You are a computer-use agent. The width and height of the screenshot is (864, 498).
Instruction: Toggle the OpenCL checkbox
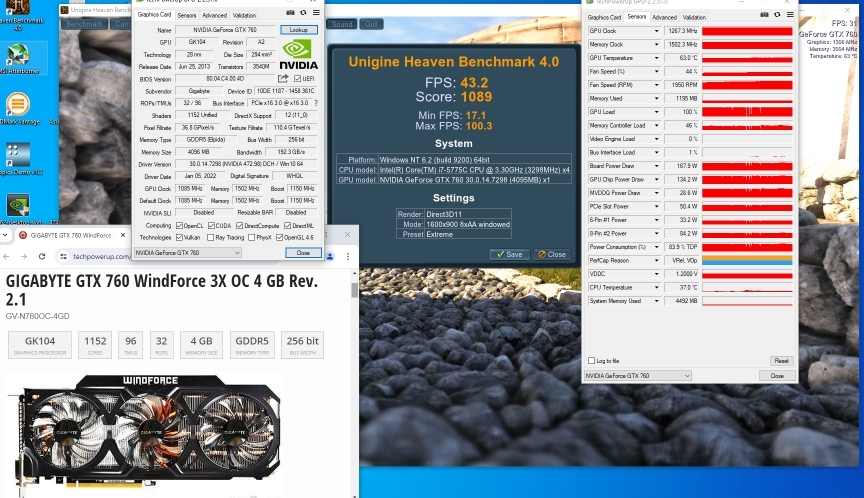tap(179, 226)
